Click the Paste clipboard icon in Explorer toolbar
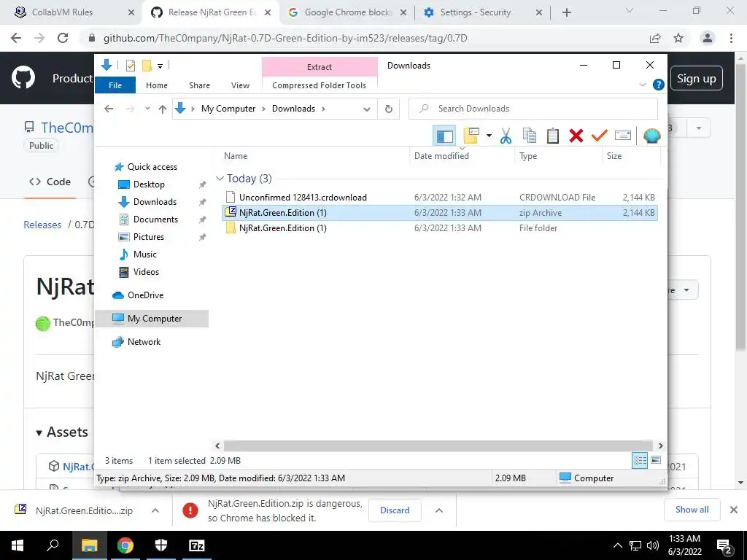Image resolution: width=747 pixels, height=560 pixels. click(x=553, y=136)
